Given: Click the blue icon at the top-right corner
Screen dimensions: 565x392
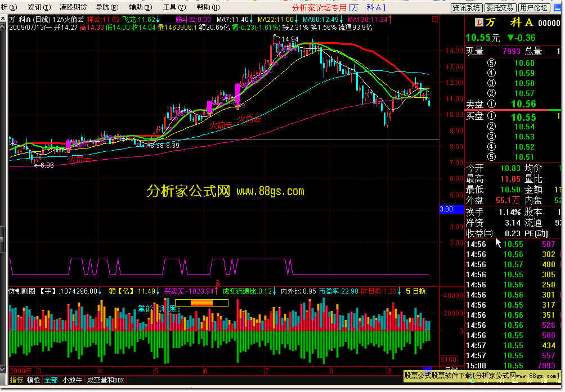Looking at the screenshot, I should 558,7.
